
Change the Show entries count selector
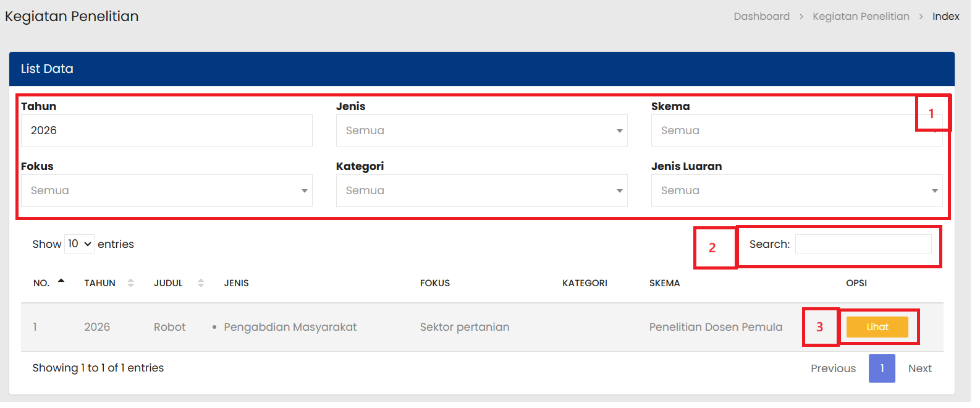pyautogui.click(x=80, y=244)
